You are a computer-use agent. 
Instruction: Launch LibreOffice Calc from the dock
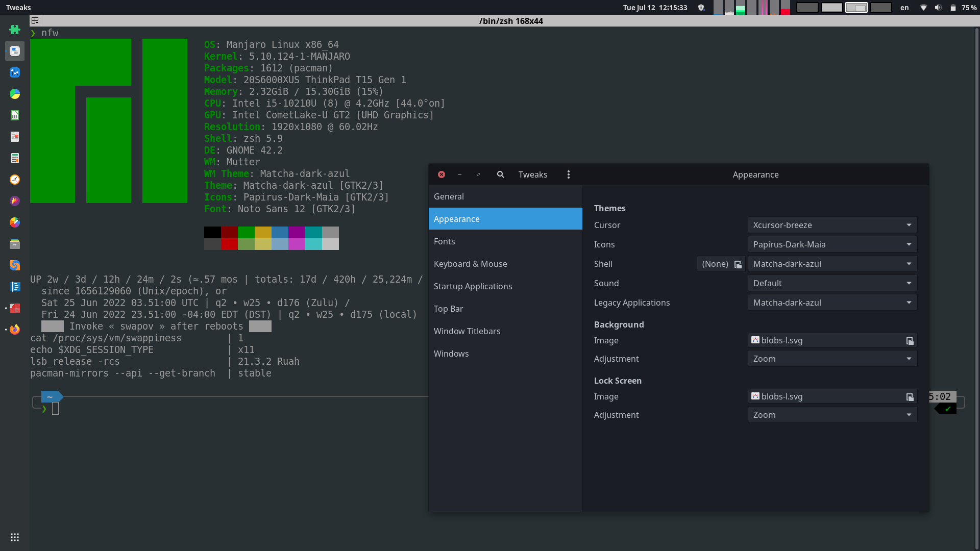14,115
